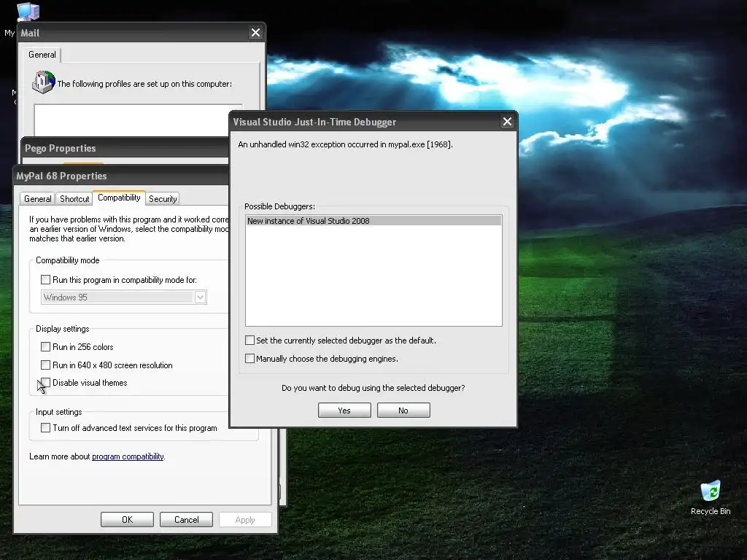The width and height of the screenshot is (747, 560).
Task: Click the Pego Properties title bar
Action: pos(125,148)
